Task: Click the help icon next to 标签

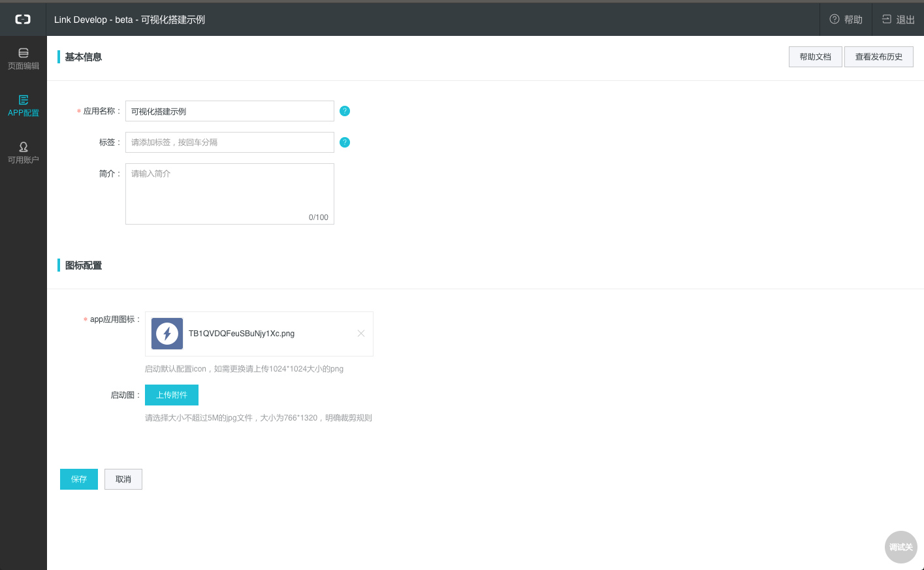Action: 345,142
